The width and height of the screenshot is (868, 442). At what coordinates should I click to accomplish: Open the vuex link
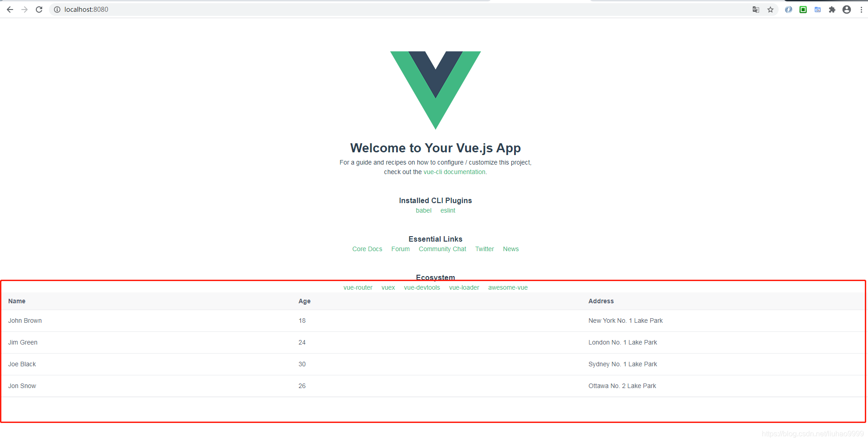pyautogui.click(x=388, y=288)
